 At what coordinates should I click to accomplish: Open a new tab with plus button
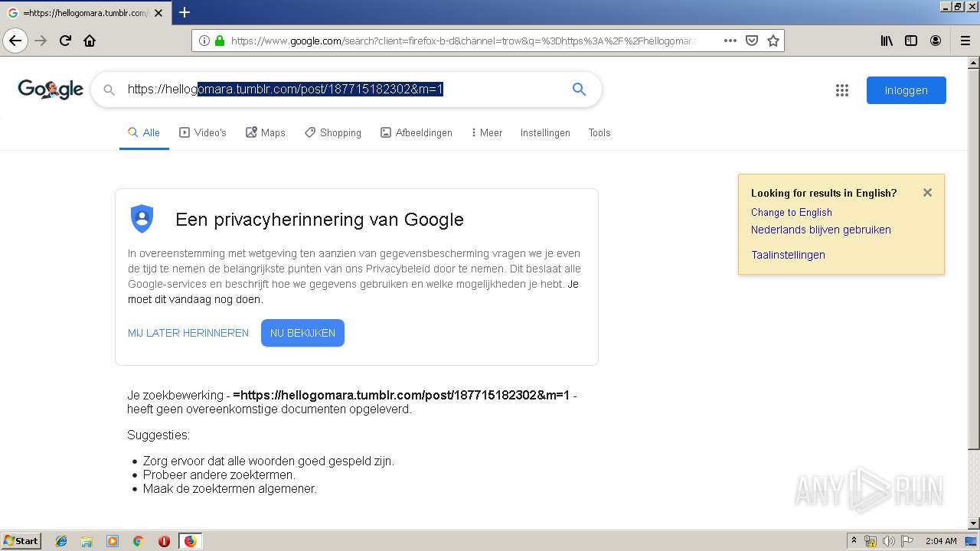(185, 12)
